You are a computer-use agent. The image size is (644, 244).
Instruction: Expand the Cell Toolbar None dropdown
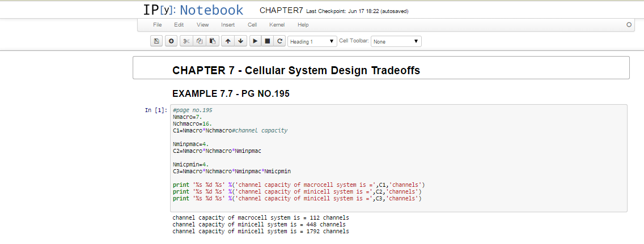tap(396, 41)
